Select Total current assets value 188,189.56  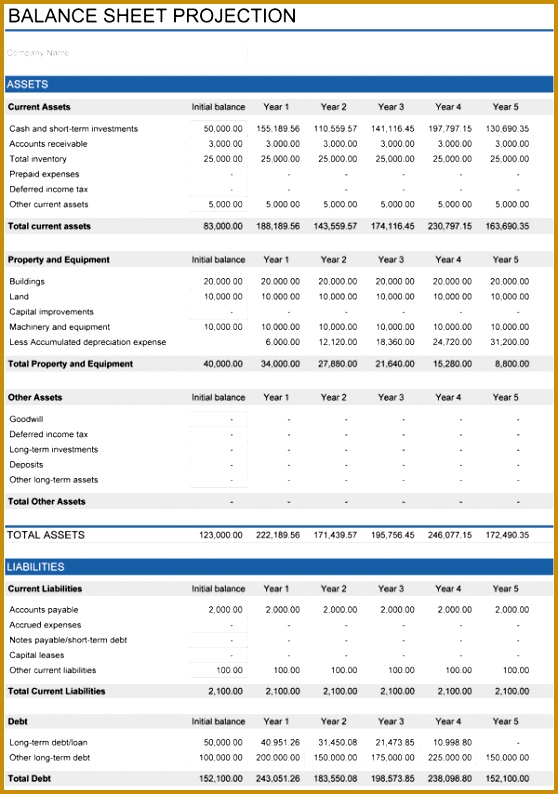click(278, 226)
